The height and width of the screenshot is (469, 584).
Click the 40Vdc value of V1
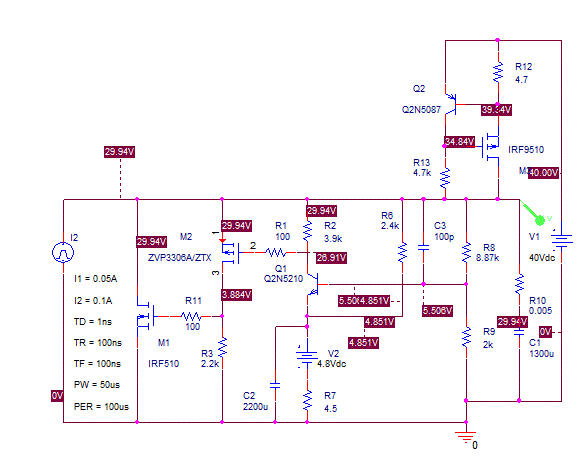pos(542,258)
